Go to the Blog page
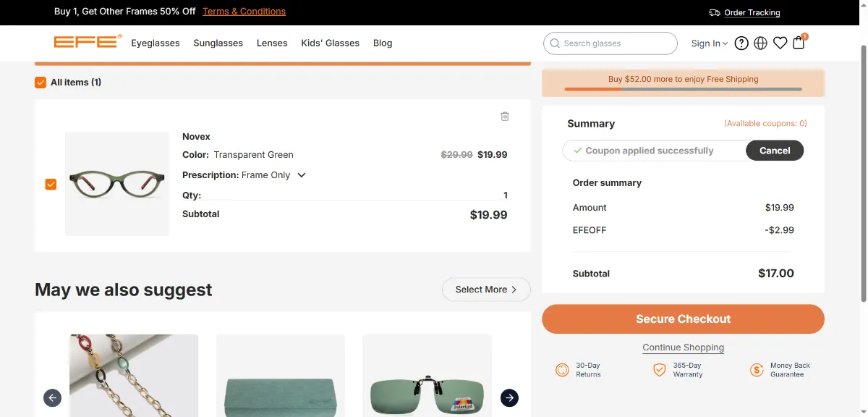The width and height of the screenshot is (868, 417). click(x=383, y=43)
